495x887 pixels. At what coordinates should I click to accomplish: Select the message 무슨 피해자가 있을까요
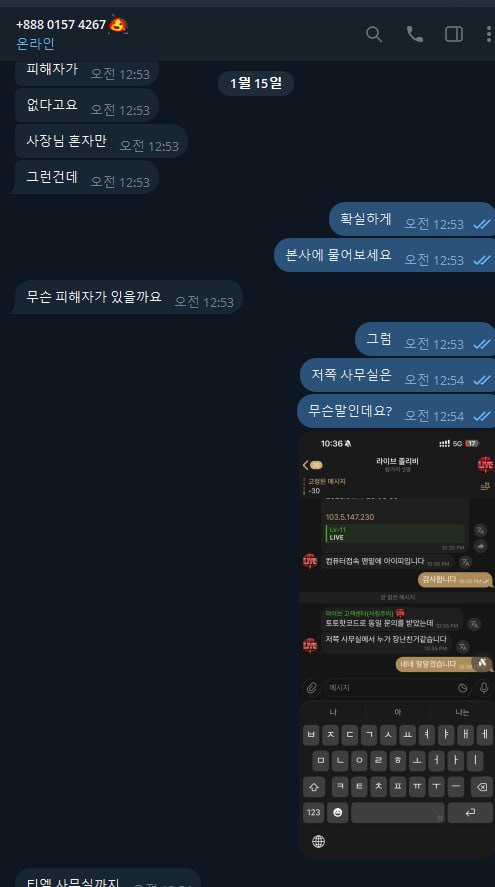129,297
